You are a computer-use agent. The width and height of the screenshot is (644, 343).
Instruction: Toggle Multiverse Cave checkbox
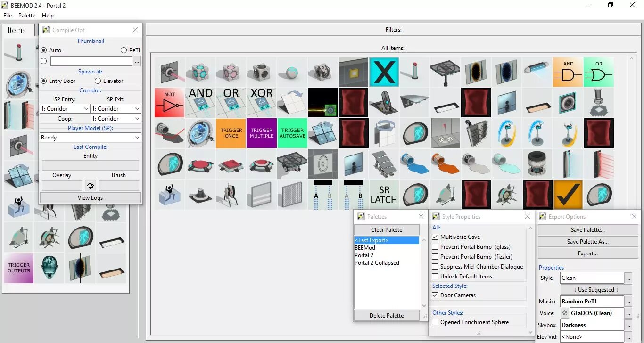[x=435, y=237]
